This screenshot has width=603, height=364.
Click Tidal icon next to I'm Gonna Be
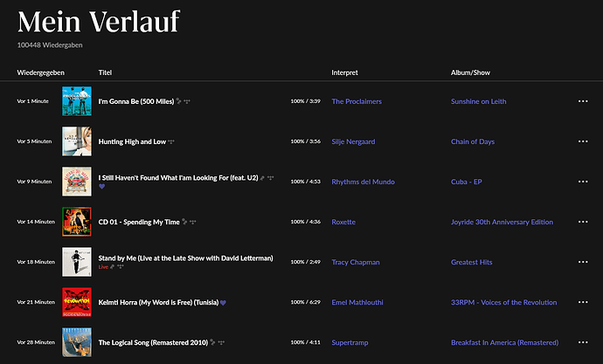(x=187, y=102)
